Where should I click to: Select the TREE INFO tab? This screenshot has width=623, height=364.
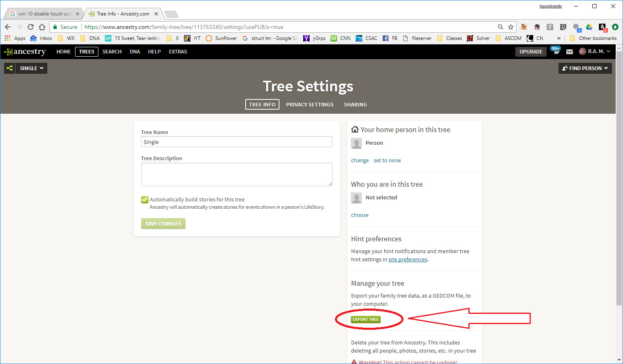(262, 105)
